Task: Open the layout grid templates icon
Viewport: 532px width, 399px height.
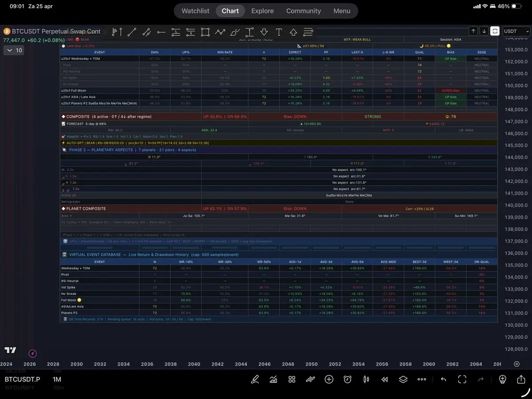Action: 292,379
